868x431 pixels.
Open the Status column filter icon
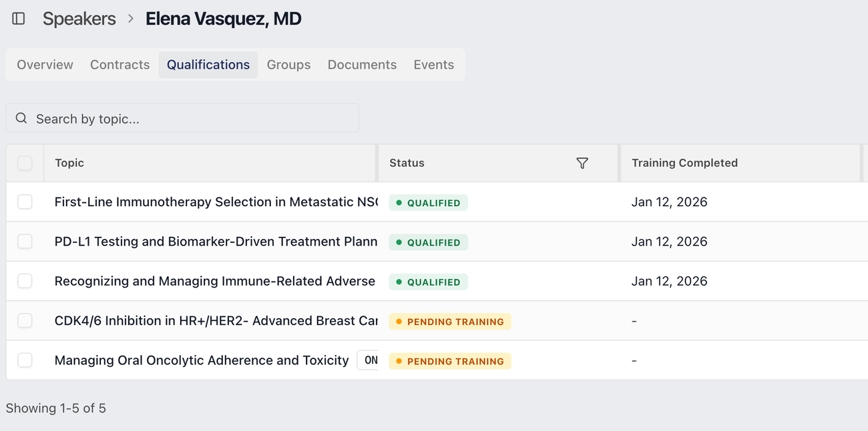tap(582, 163)
